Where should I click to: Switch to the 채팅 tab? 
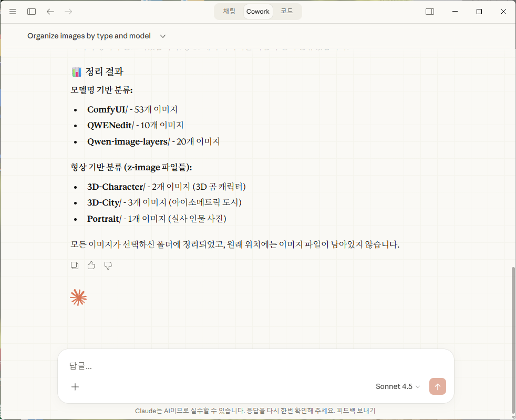pos(229,12)
